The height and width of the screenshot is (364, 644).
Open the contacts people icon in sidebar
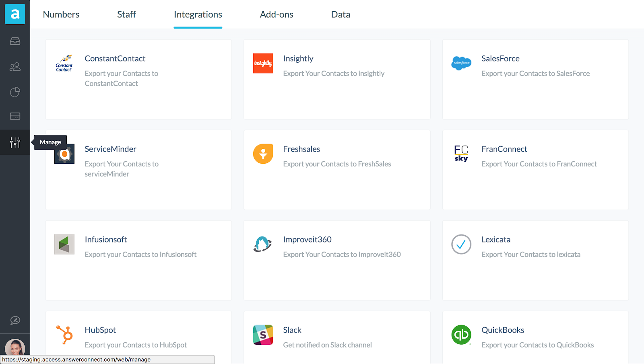[15, 67]
